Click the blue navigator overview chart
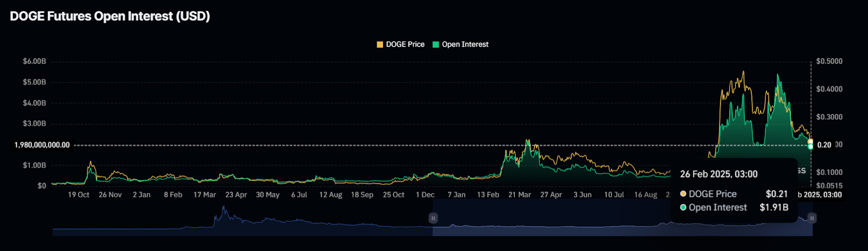Screen dimensions: 868x251 click(x=432, y=221)
